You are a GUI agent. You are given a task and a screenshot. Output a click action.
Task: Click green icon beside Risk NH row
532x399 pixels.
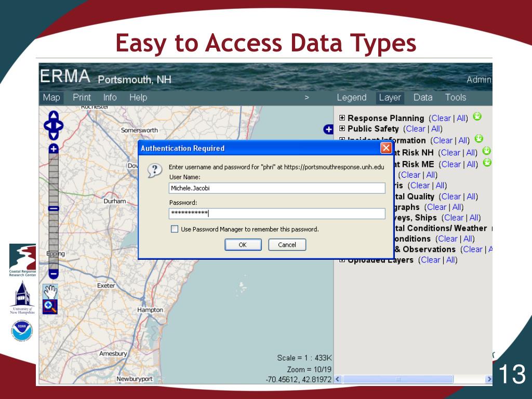(x=486, y=151)
